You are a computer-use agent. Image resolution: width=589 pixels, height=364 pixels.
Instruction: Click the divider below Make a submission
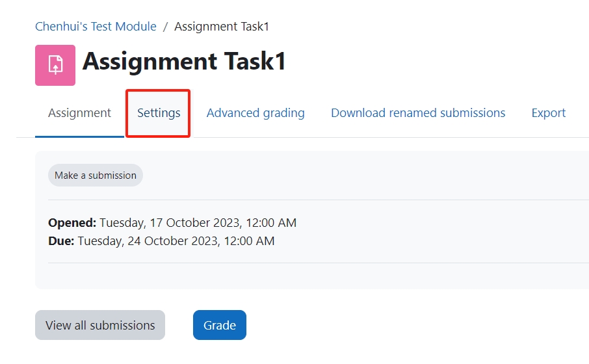click(x=319, y=200)
